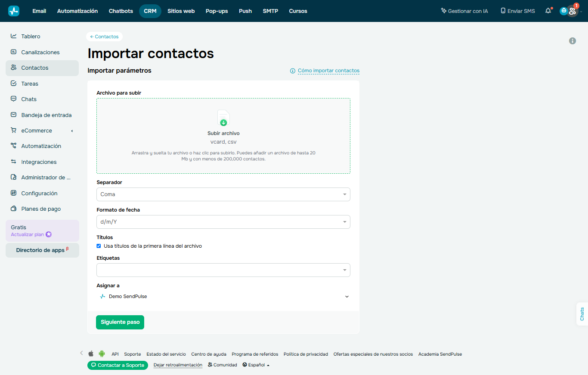Open the Chats side tab on right edge
588x375 pixels.
[582, 314]
